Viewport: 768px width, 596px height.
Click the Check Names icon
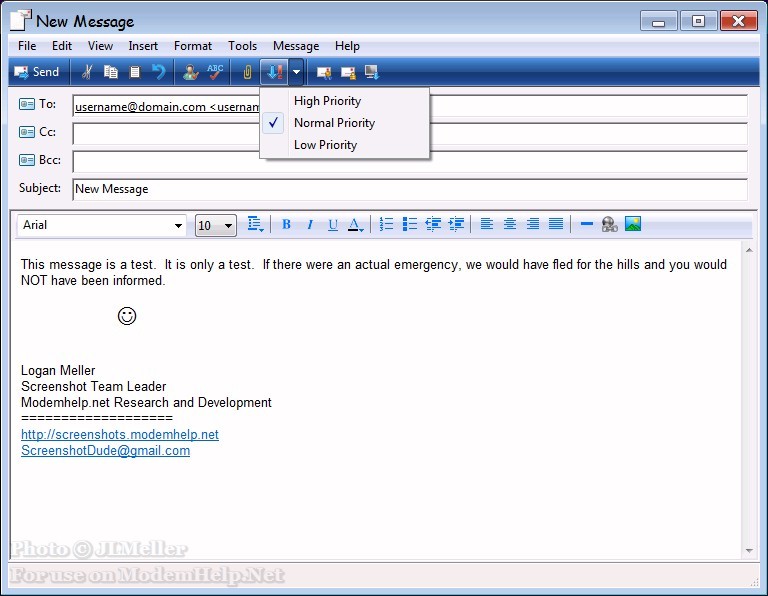coord(190,72)
